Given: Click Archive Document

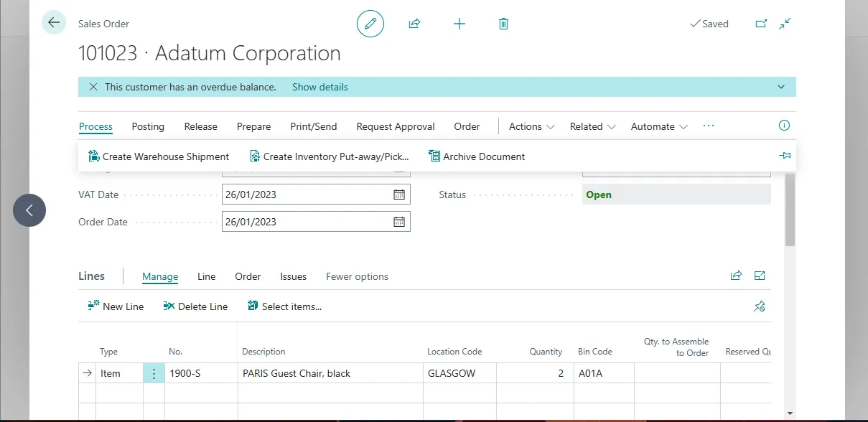Looking at the screenshot, I should (477, 156).
